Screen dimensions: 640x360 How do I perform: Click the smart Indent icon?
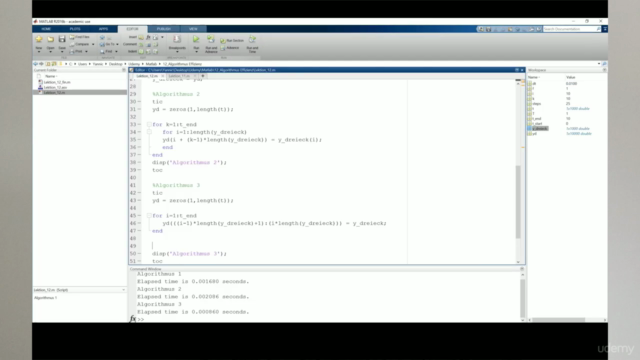pos(141,52)
